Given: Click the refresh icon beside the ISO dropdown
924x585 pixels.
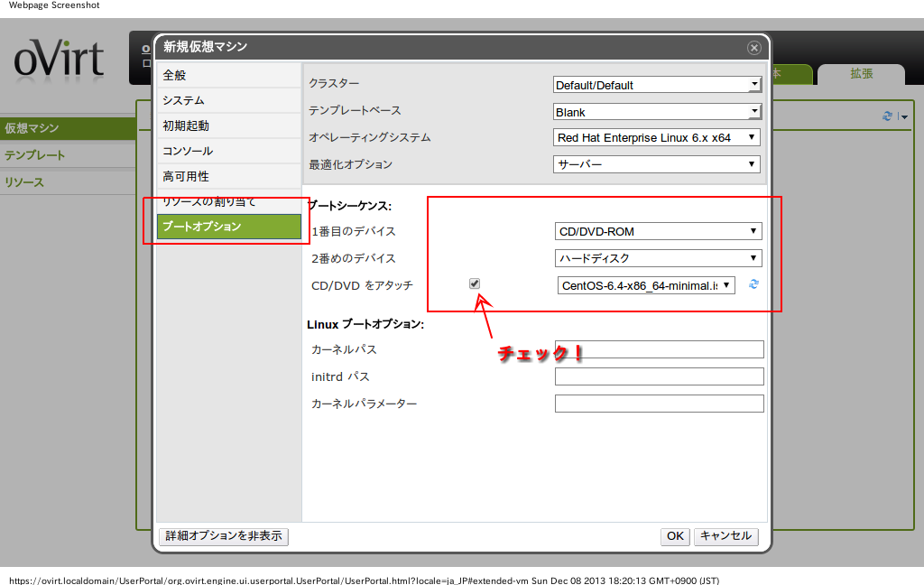Looking at the screenshot, I should [753, 284].
